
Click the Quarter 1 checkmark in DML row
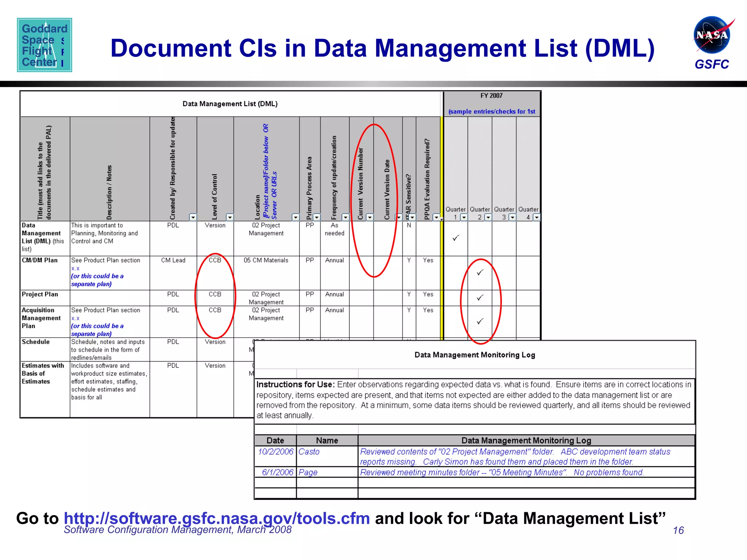point(456,238)
